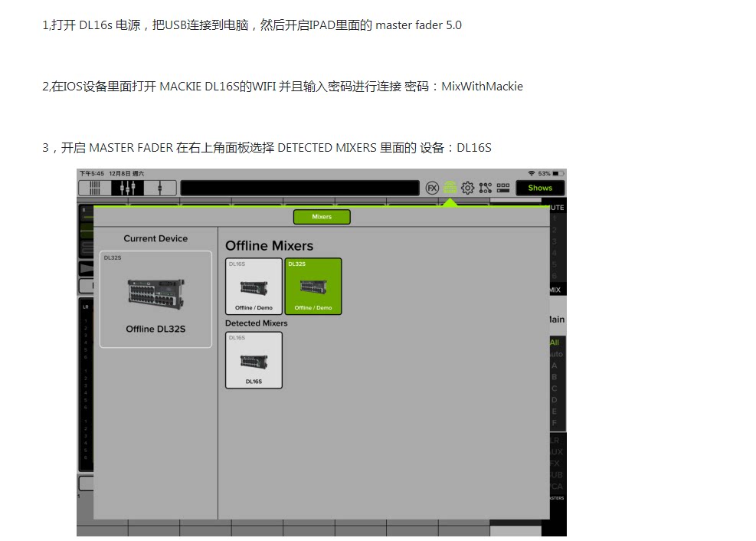
Task: Connect to detected DL16S mixer
Action: click(254, 359)
